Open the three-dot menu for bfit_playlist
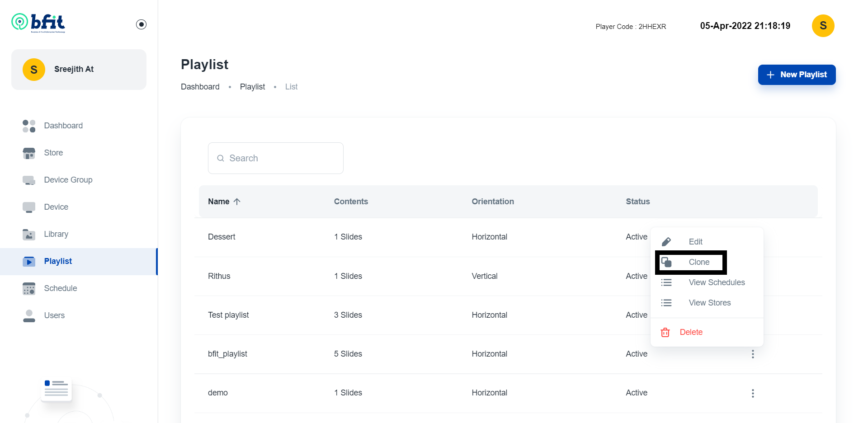 pyautogui.click(x=753, y=354)
